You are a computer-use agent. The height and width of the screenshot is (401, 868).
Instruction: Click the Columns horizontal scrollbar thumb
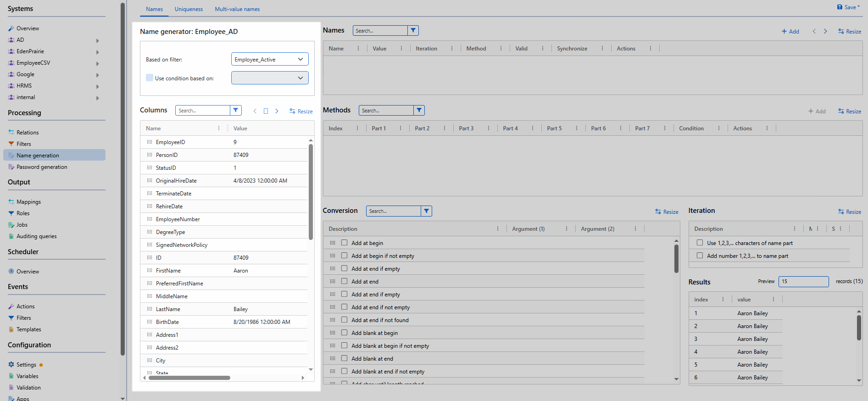pyautogui.click(x=189, y=378)
